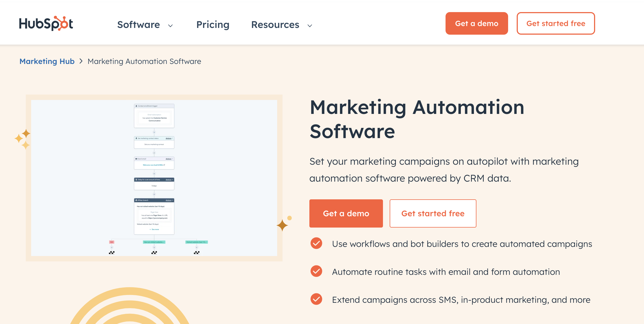The width and height of the screenshot is (644, 324).
Task: Expand the Resources dropdown chevron
Action: [310, 26]
